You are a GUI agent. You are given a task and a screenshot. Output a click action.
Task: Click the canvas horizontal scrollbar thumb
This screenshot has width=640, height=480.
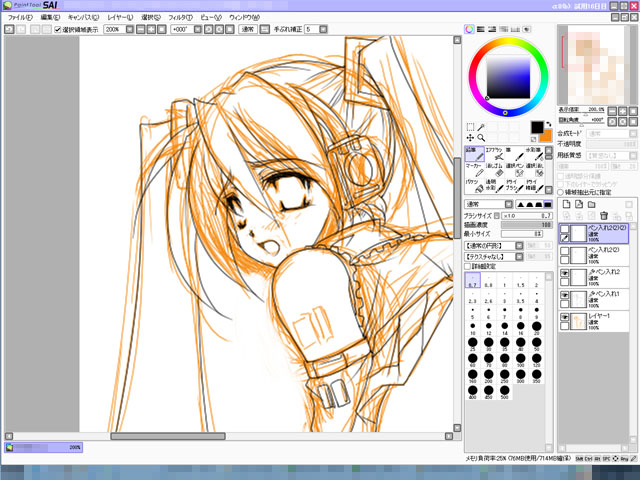(168, 436)
